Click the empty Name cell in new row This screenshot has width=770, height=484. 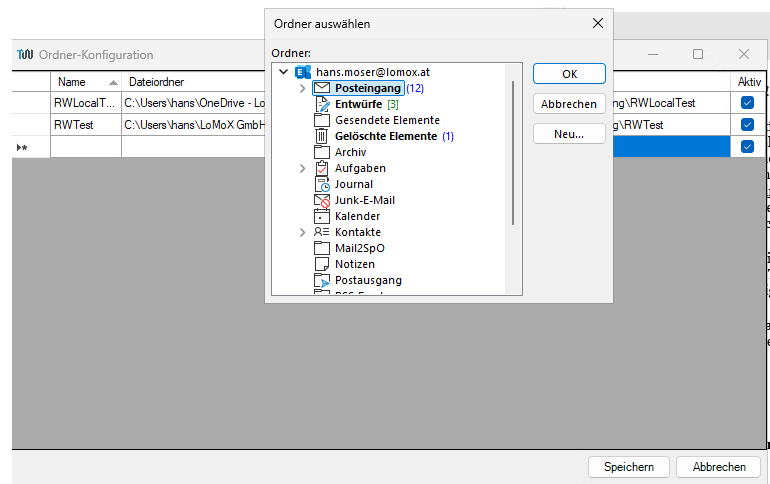coord(86,147)
